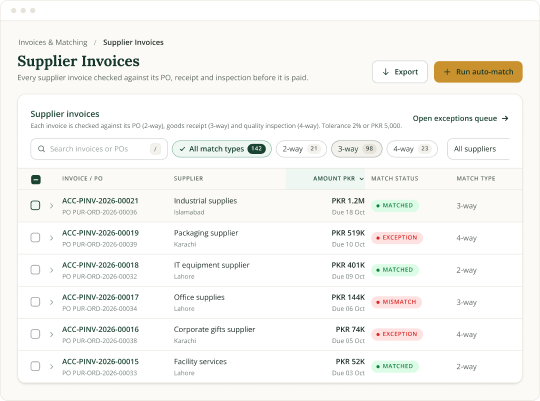The height and width of the screenshot is (401, 540).
Task: Open invoice ACC-PINV-2026-00017
Action: tap(100, 297)
